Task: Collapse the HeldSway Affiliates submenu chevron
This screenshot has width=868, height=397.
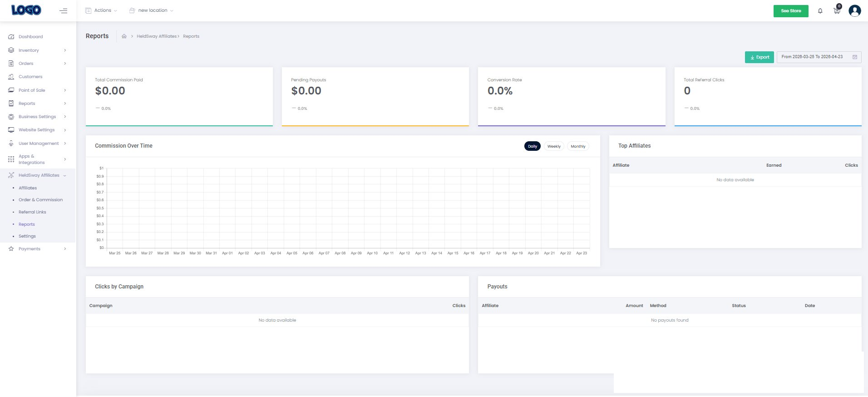Action: (x=64, y=175)
